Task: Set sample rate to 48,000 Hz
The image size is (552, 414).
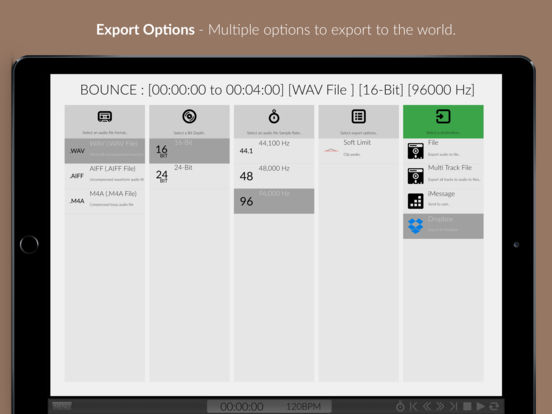Action: click(274, 176)
